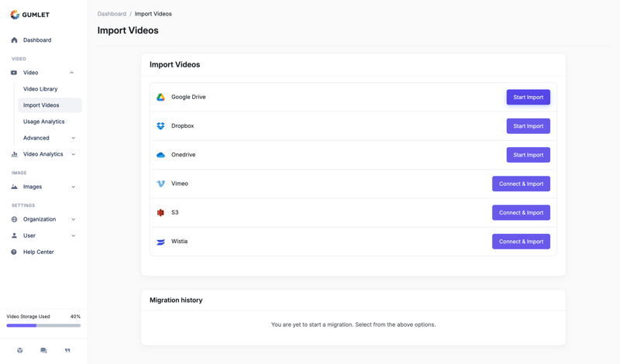Screen dimensions: 620x364
Task: Click the Video Storage Used progress bar
Action: pos(43,325)
